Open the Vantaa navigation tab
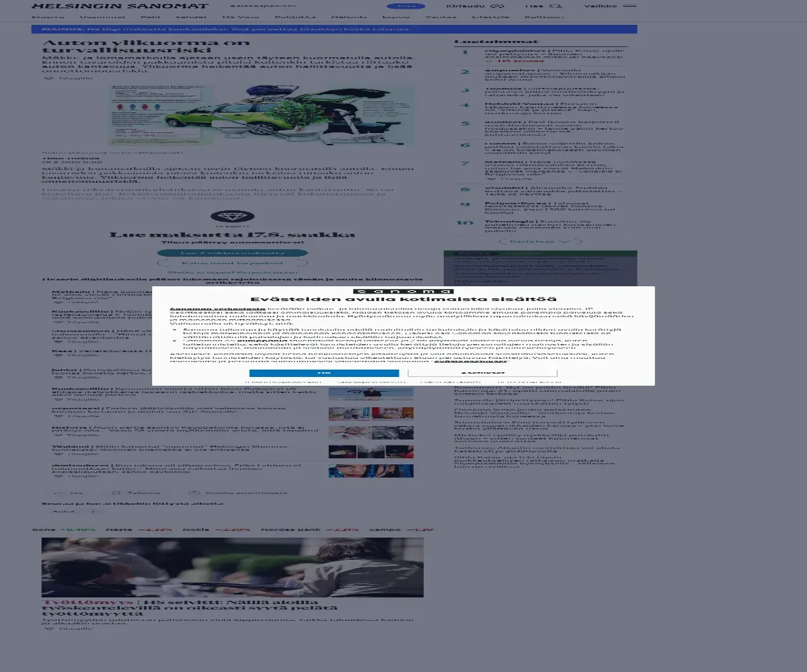The height and width of the screenshot is (672, 807). [440, 17]
